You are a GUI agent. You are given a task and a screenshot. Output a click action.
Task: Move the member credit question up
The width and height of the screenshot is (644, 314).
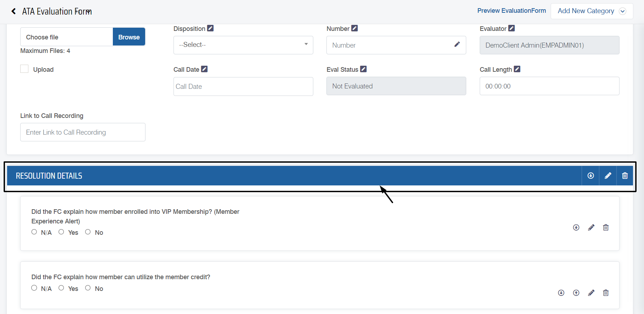pos(576,293)
